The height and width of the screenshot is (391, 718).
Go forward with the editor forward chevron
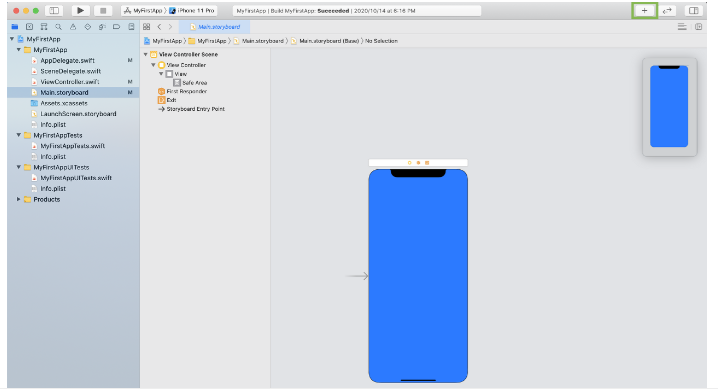pos(170,27)
